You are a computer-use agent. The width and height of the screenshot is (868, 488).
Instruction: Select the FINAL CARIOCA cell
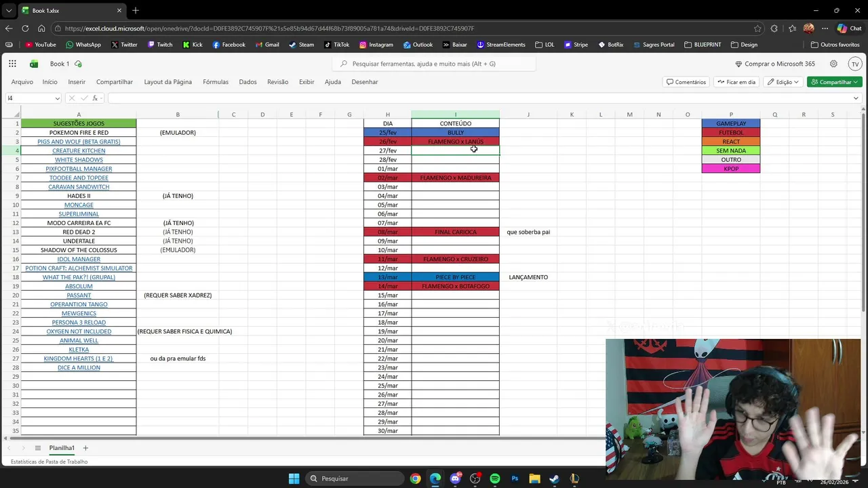coord(456,232)
